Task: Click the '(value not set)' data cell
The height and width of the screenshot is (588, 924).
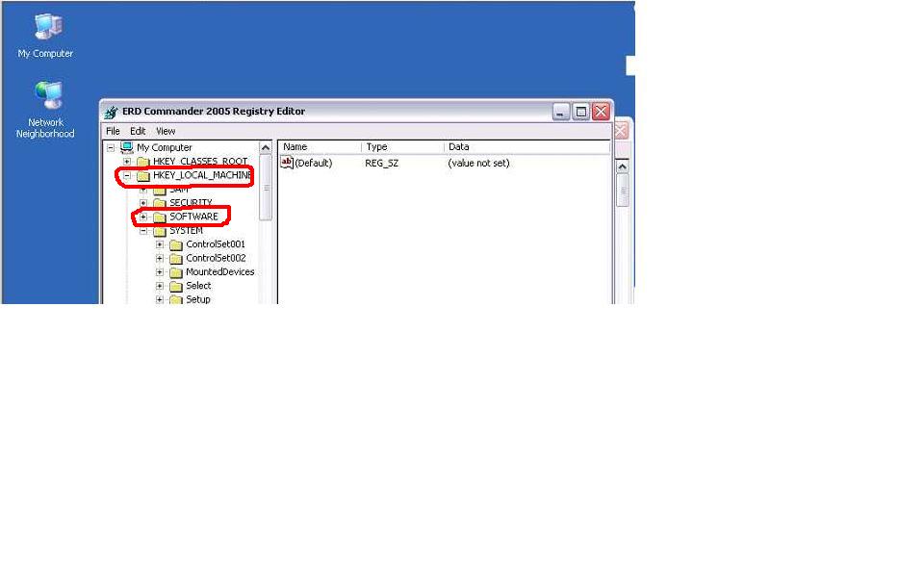Action: point(478,164)
